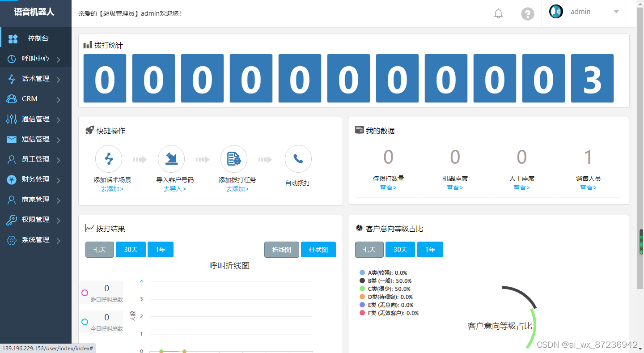Open 短信管理 menu label
This screenshot has width=644, height=353.
[36, 139]
